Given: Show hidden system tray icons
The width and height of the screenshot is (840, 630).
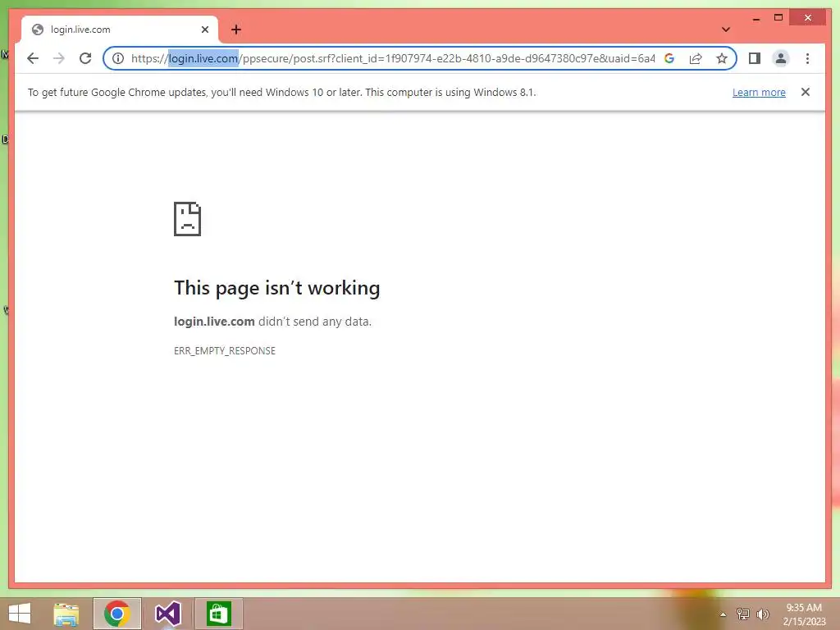Looking at the screenshot, I should point(723,614).
